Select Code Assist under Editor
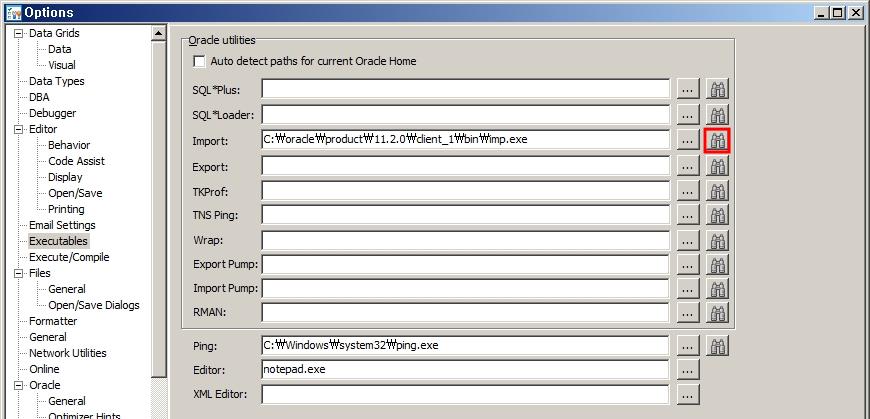The width and height of the screenshot is (870, 419). 76,161
